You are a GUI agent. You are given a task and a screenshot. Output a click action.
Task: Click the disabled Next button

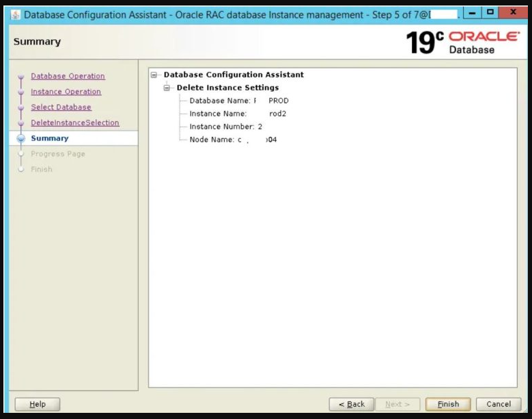point(397,404)
